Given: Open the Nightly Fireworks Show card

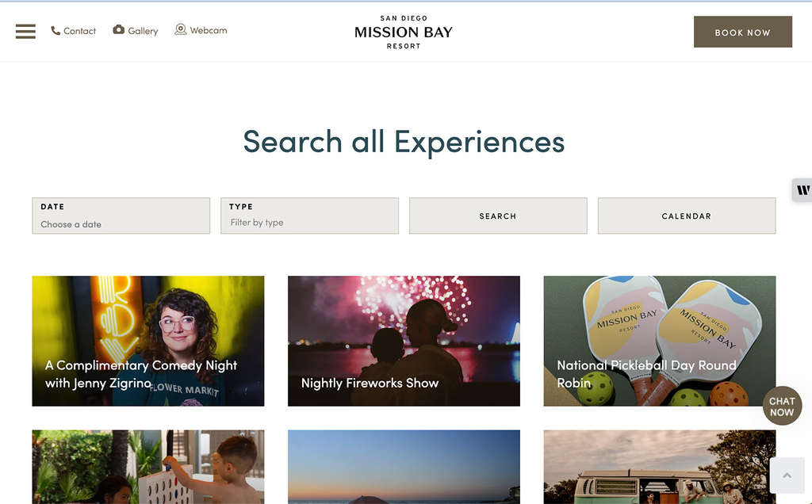Looking at the screenshot, I should click(x=404, y=341).
